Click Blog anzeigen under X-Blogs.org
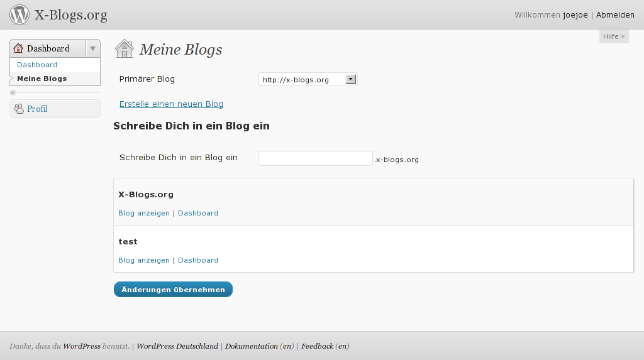 pyautogui.click(x=144, y=213)
